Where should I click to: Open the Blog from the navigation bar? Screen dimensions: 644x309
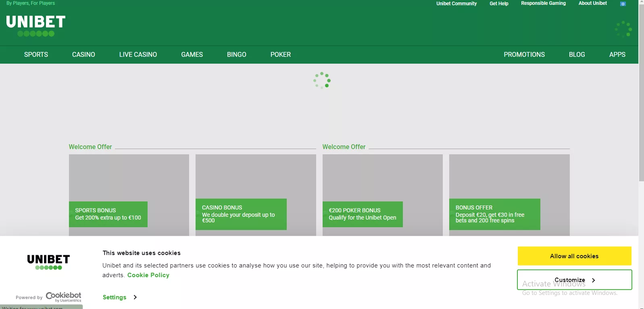click(577, 54)
